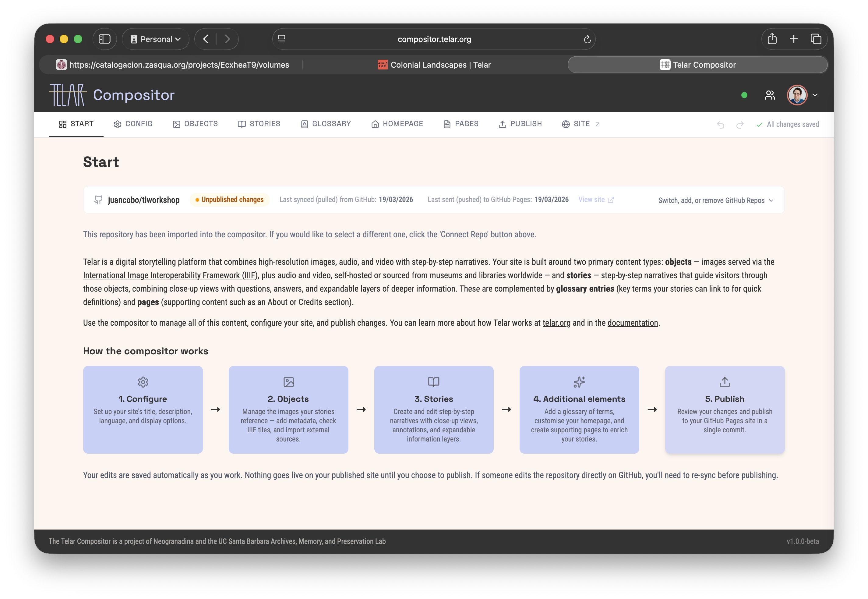
Task: Click the sparkles icon in Additional elements card
Action: click(579, 382)
